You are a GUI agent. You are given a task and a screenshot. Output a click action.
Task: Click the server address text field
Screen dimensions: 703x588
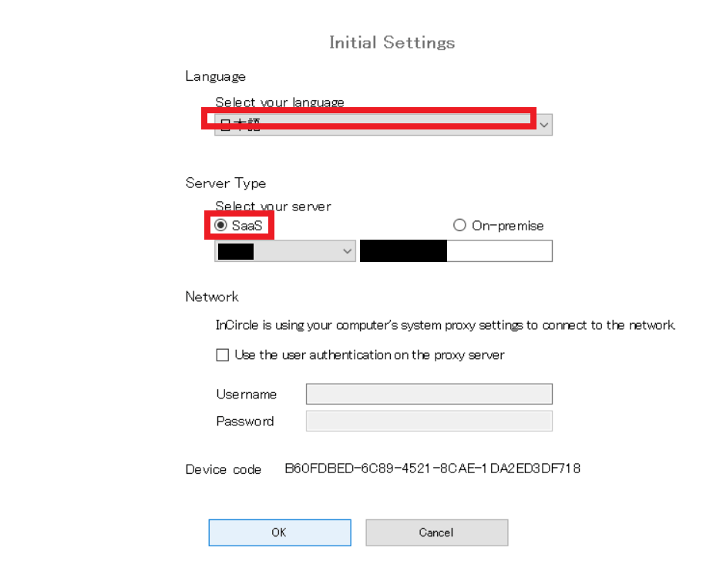click(x=498, y=251)
